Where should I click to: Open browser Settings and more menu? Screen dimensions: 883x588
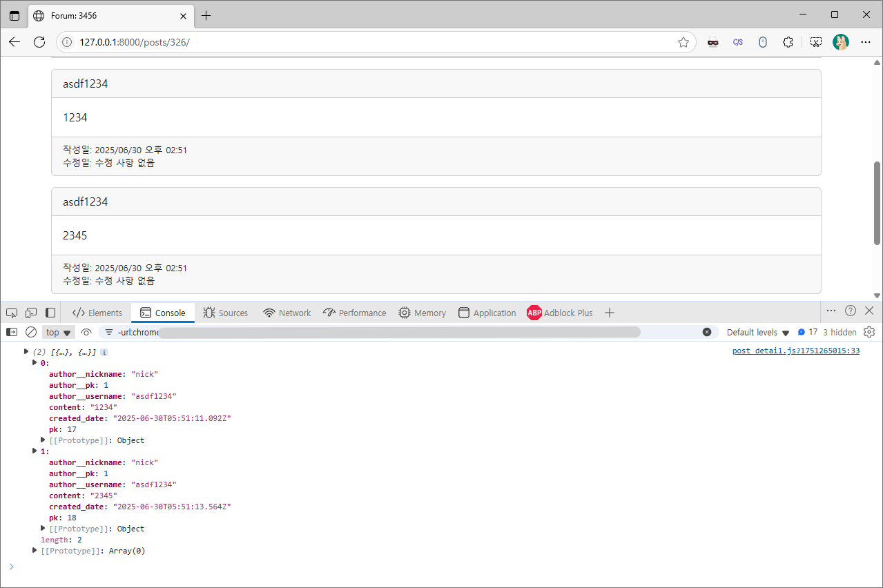click(866, 42)
